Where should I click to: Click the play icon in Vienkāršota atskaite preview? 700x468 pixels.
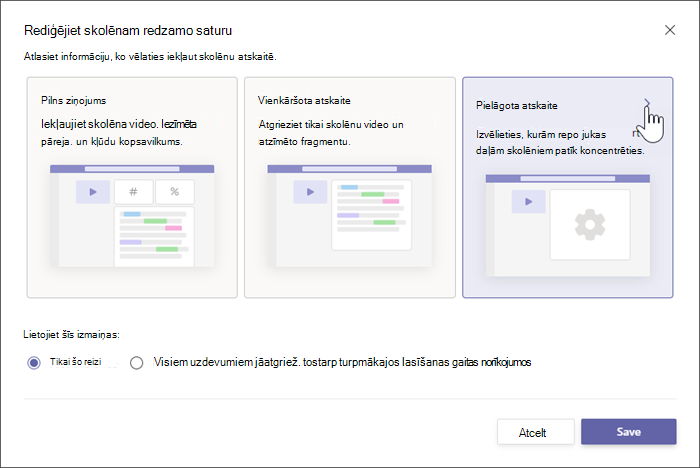pos(310,192)
